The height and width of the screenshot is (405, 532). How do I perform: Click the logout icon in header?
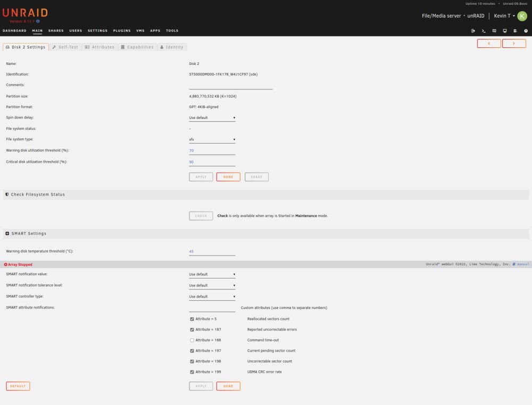(473, 31)
